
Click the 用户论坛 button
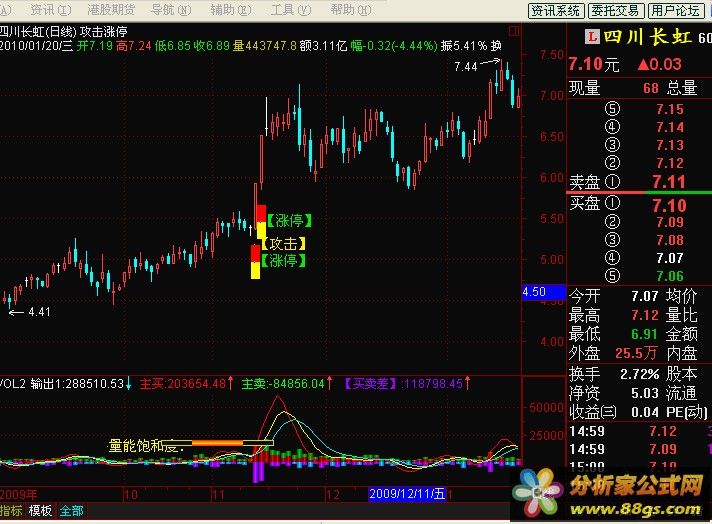coord(675,10)
